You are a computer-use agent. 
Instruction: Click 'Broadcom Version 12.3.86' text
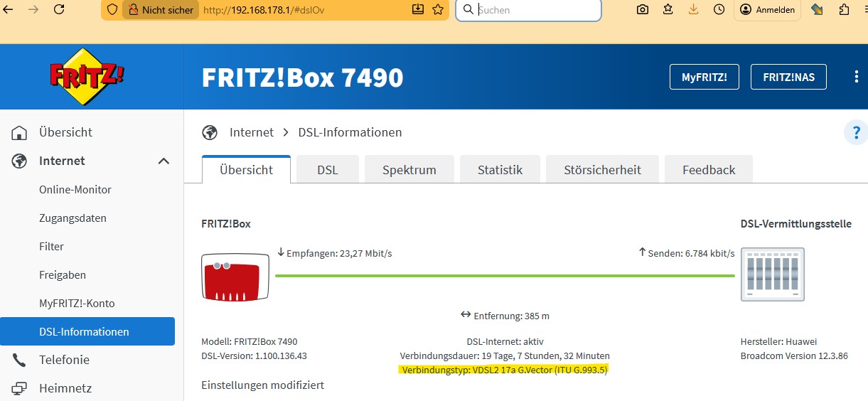pos(794,355)
